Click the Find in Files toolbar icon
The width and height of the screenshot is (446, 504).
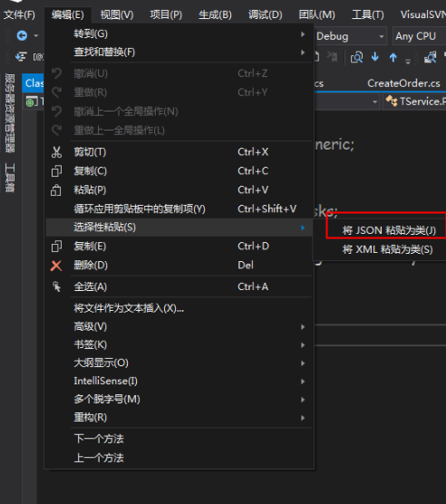coord(356,57)
